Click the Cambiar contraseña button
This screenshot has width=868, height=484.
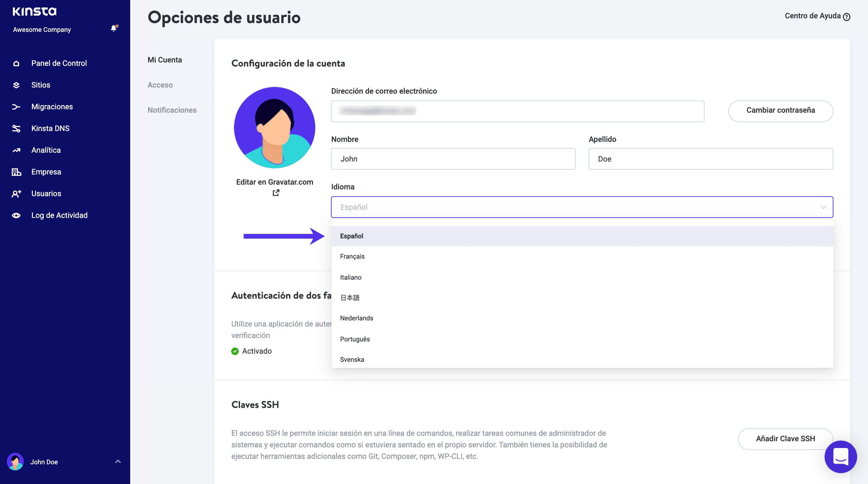(x=780, y=111)
